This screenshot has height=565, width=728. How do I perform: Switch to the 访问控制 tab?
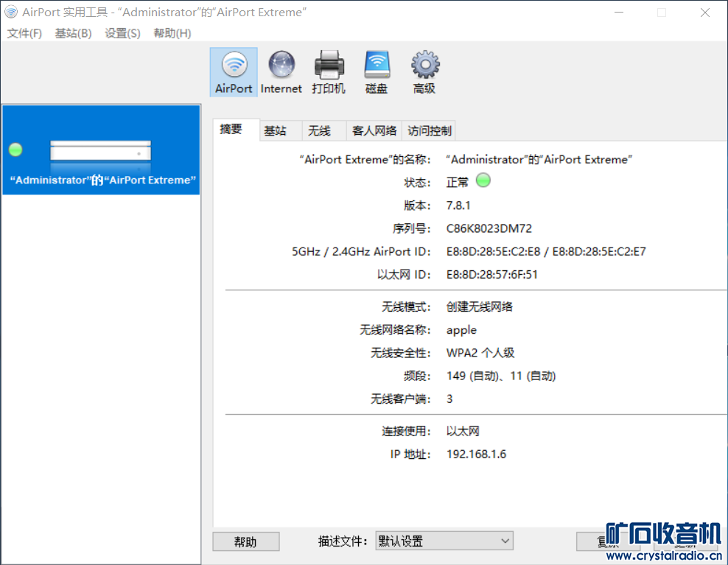[430, 131]
